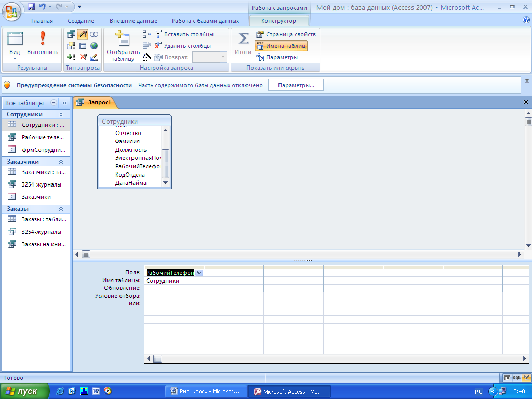Launch Word from quick launch bar
This screenshot has height=399, width=532.
click(96, 391)
